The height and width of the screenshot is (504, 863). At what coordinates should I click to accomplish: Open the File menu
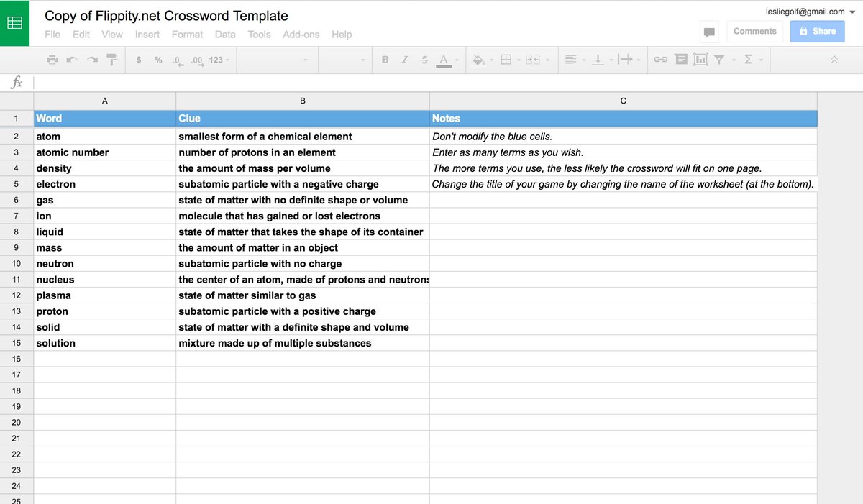[52, 34]
